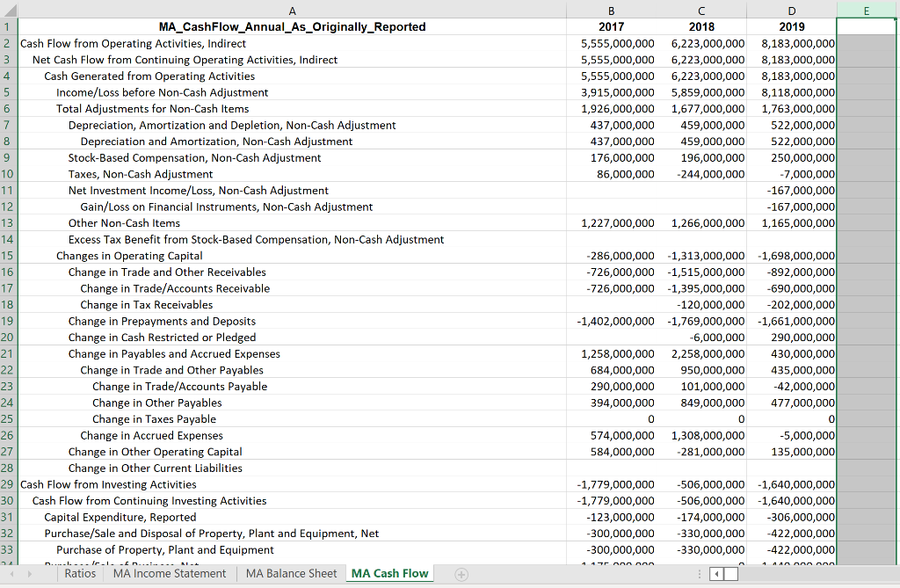Click the 2019 column header cell

click(x=791, y=26)
